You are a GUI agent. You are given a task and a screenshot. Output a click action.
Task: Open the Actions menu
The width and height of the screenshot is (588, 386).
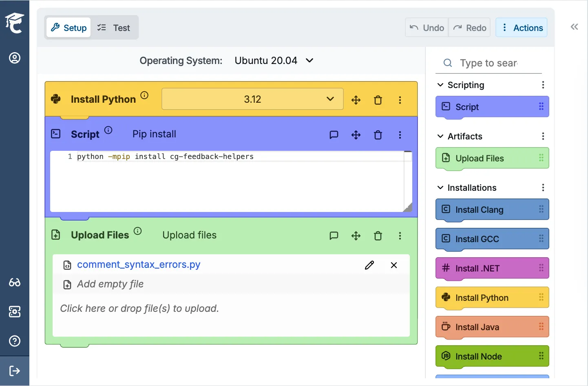pos(522,27)
